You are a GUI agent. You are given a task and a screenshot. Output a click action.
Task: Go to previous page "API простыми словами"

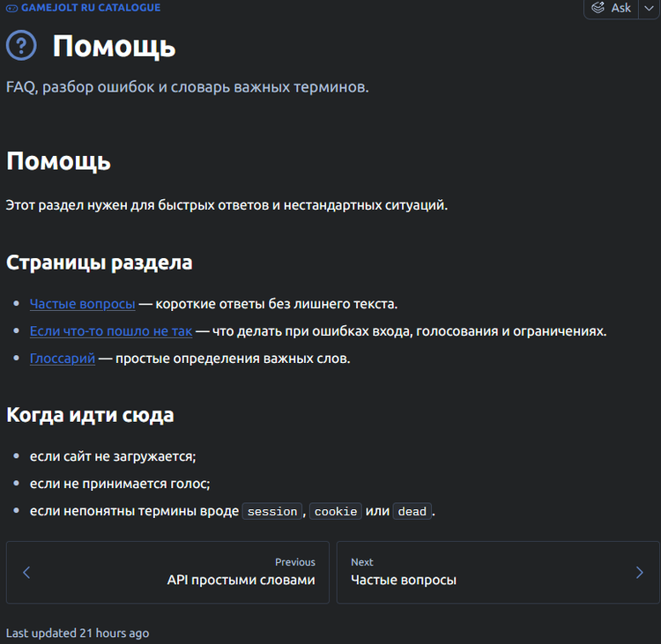click(167, 573)
